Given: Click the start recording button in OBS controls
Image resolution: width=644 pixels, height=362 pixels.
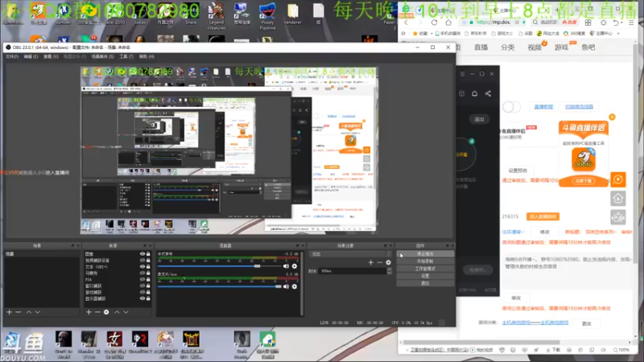Looking at the screenshot, I should pos(425,261).
